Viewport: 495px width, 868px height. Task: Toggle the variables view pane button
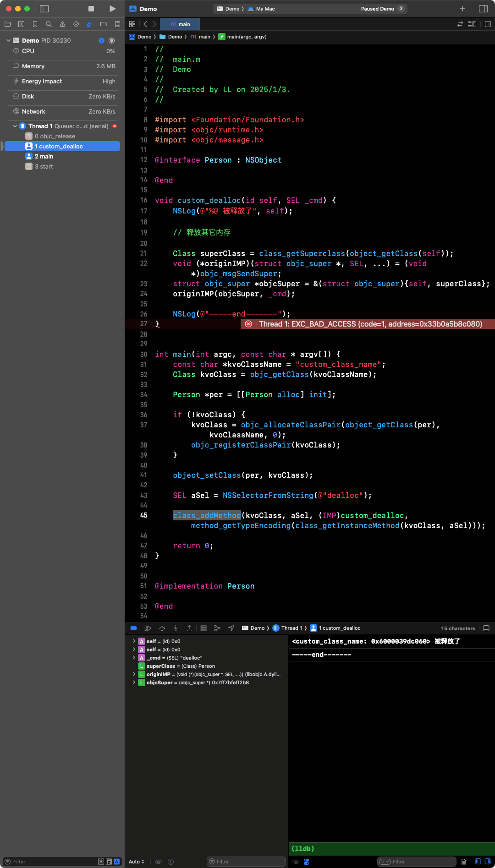(478, 862)
